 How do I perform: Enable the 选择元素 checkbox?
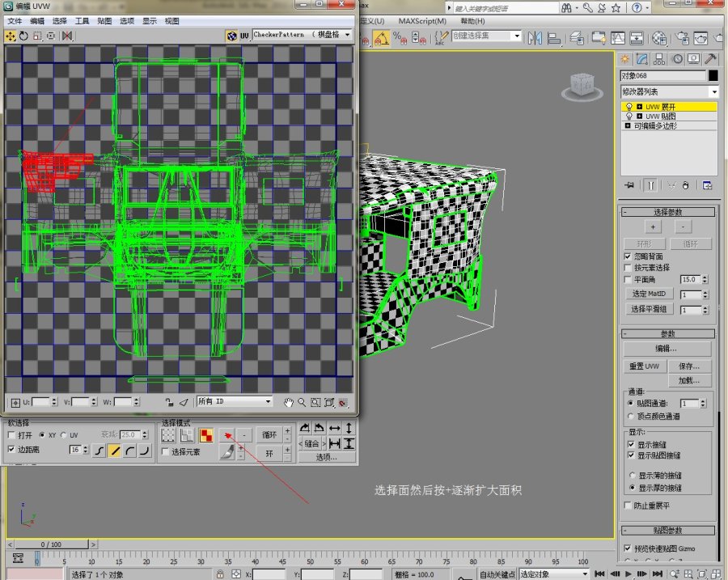(x=166, y=451)
